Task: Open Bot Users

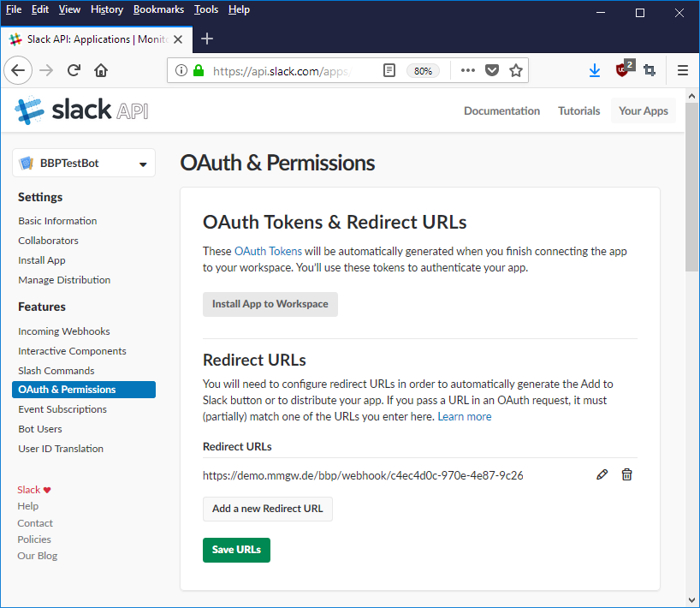Action: pos(40,429)
